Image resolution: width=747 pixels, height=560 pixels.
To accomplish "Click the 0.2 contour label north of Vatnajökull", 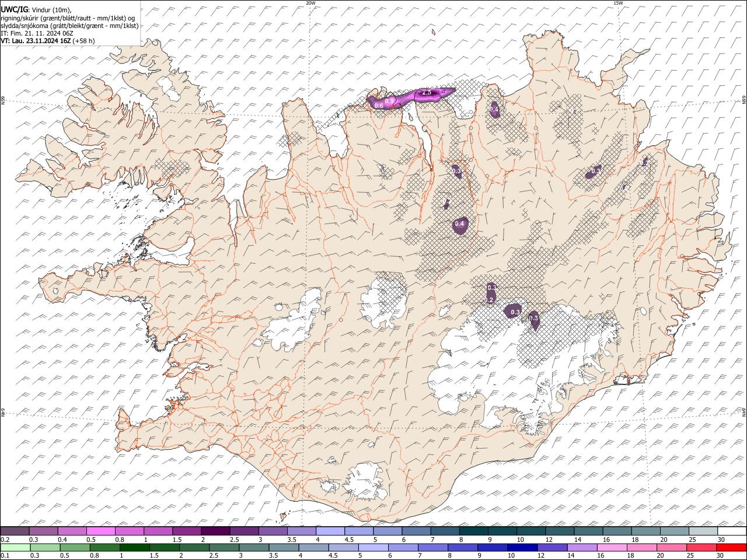I will point(490,300).
